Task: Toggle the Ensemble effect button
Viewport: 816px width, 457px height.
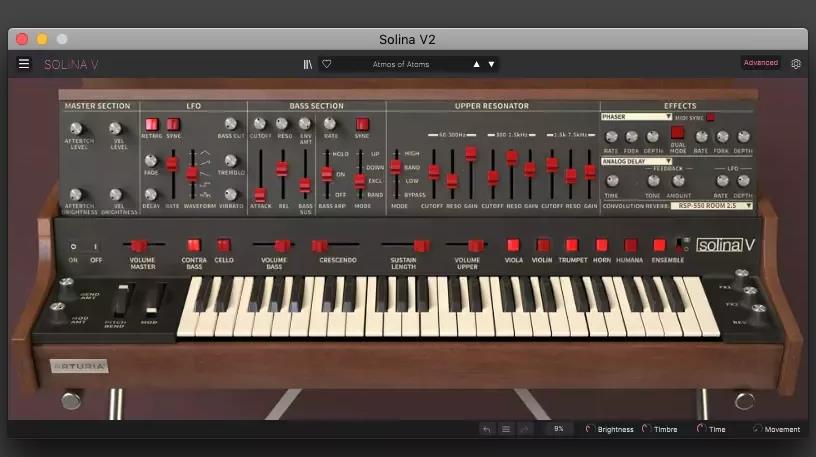Action: click(659, 245)
